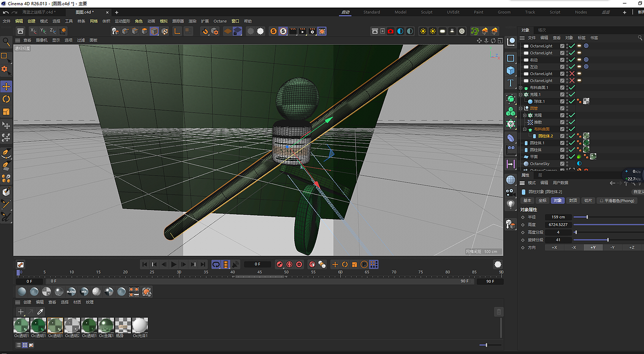Open the viewport hamburger menu
Screen dimensions: 644x354
[x=18, y=40]
